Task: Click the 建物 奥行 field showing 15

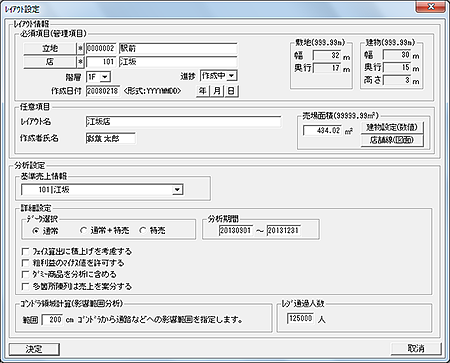Action: [397, 68]
